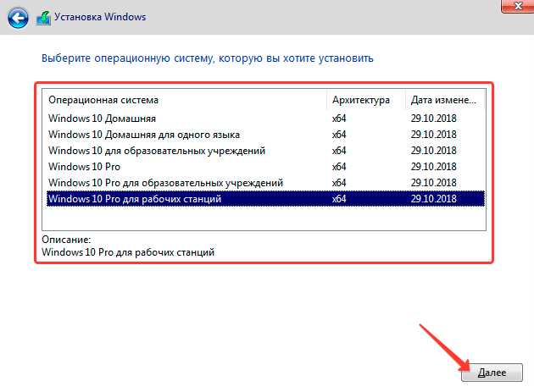Sort by Дата измене... column header
The height and width of the screenshot is (392, 534).
445,100
